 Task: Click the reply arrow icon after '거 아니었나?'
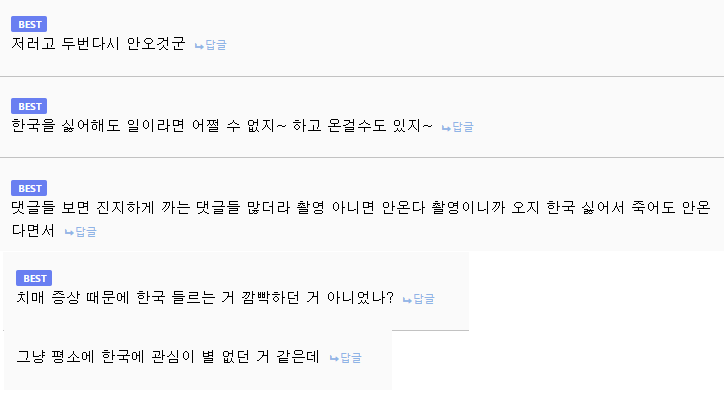click(407, 299)
